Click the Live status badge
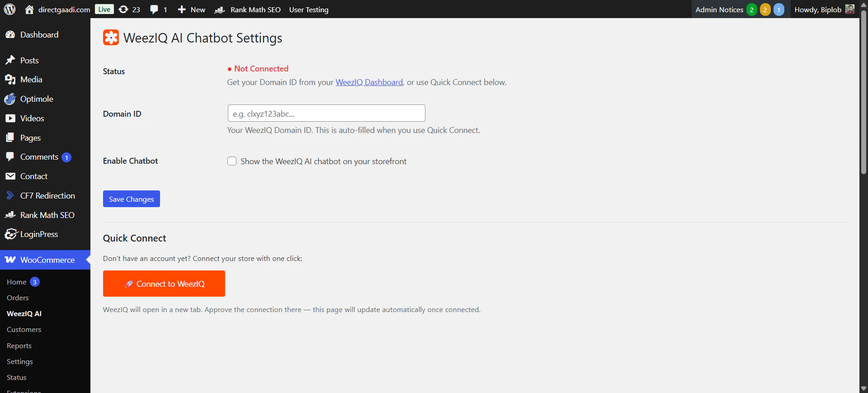 click(104, 9)
